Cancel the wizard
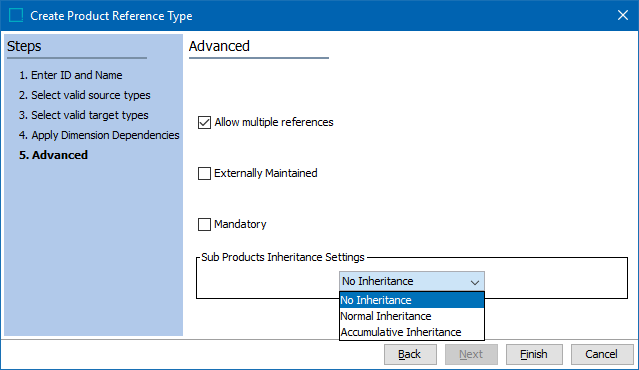 (602, 354)
